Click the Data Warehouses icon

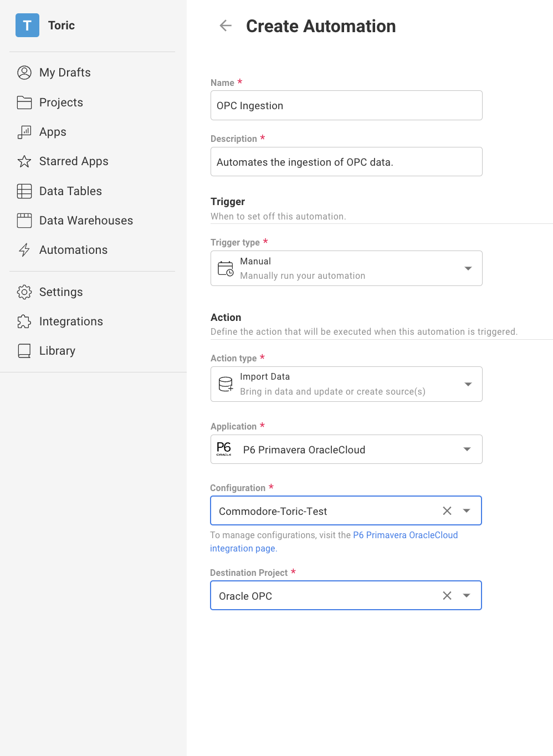pos(24,221)
